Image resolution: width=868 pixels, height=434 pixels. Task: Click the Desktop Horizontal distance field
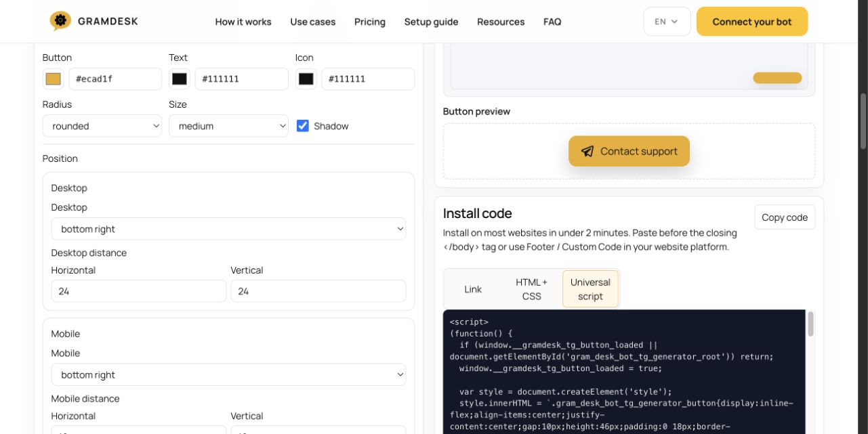pyautogui.click(x=139, y=291)
